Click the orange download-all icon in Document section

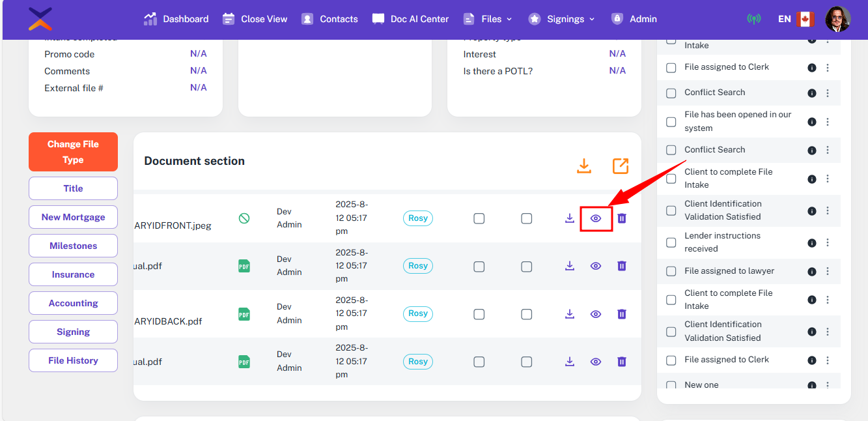point(584,166)
